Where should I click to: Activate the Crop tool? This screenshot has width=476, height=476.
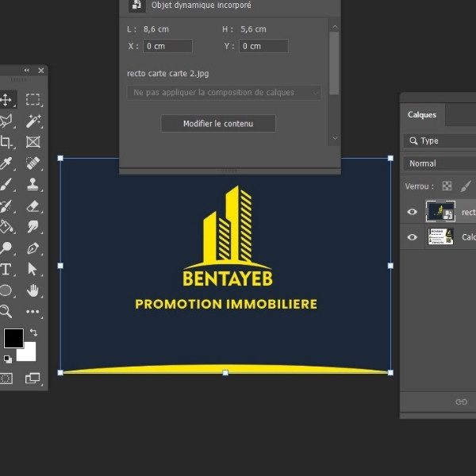point(6,142)
